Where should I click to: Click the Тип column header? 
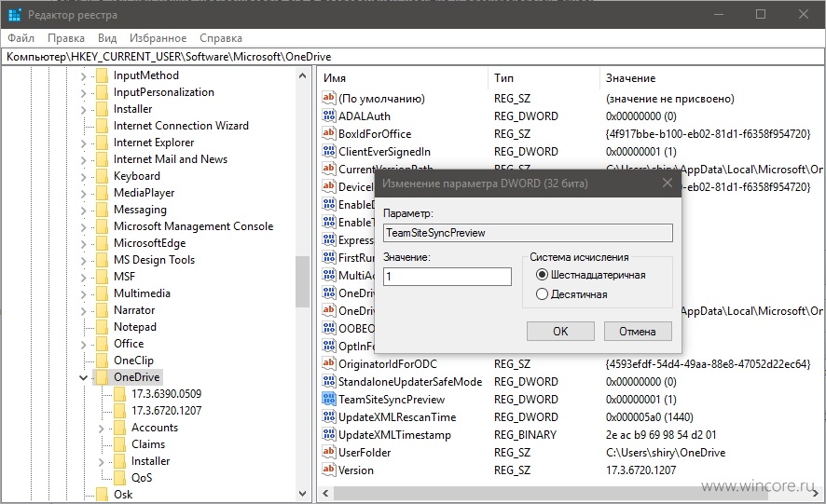(x=544, y=78)
